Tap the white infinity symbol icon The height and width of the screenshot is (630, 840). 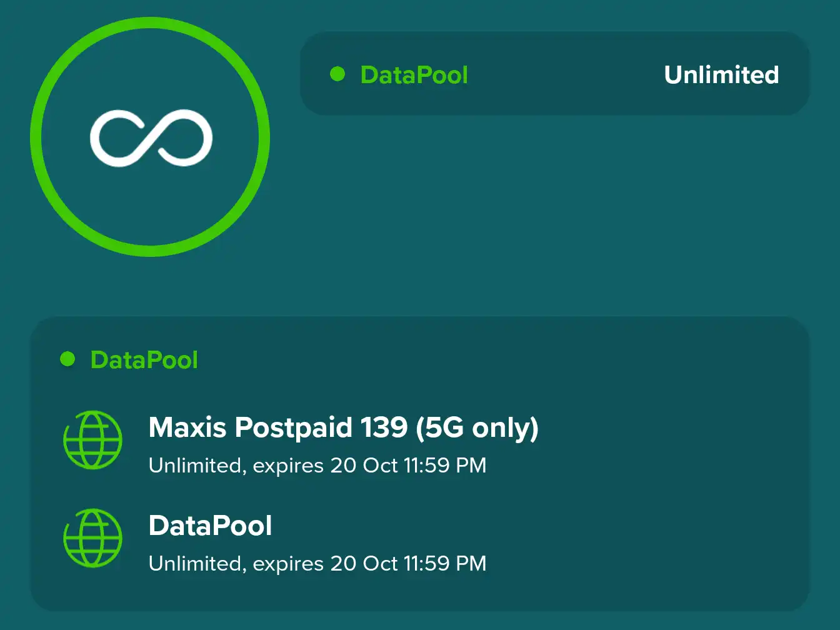[x=151, y=138]
